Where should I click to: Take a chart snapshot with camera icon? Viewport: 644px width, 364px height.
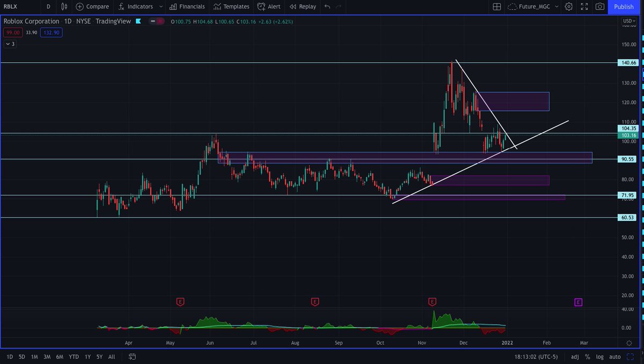600,6
